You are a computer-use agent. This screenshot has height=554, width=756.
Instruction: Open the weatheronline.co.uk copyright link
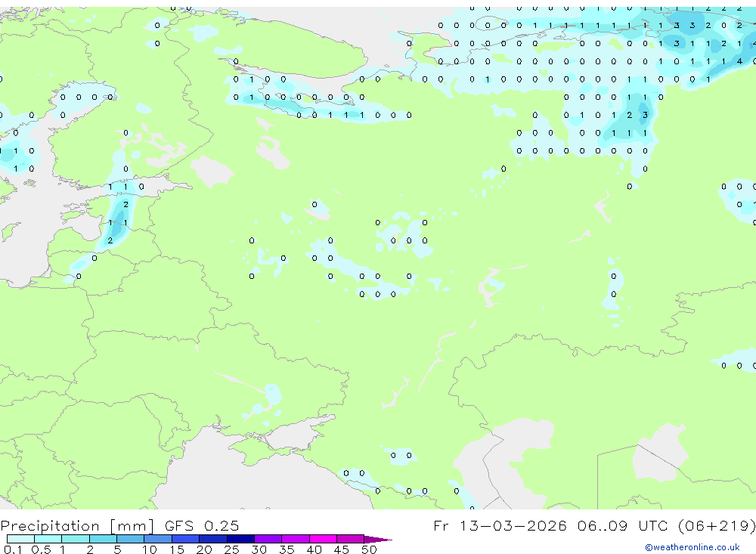point(692,547)
